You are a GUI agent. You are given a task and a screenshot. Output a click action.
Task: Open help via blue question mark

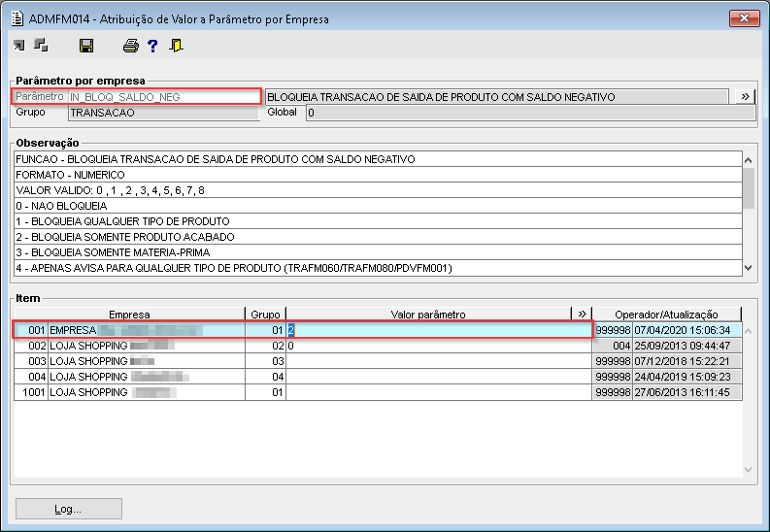[152, 46]
